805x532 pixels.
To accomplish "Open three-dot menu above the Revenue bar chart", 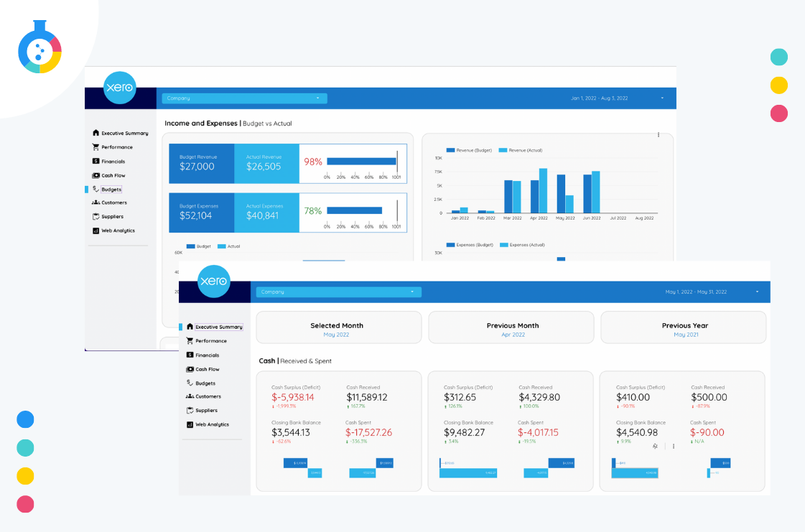I will tap(658, 135).
